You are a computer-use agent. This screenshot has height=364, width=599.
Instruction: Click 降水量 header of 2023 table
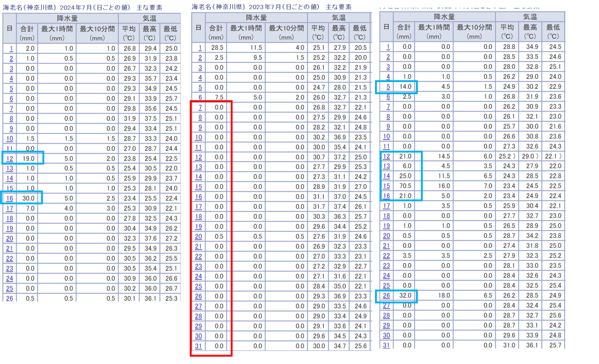click(256, 18)
